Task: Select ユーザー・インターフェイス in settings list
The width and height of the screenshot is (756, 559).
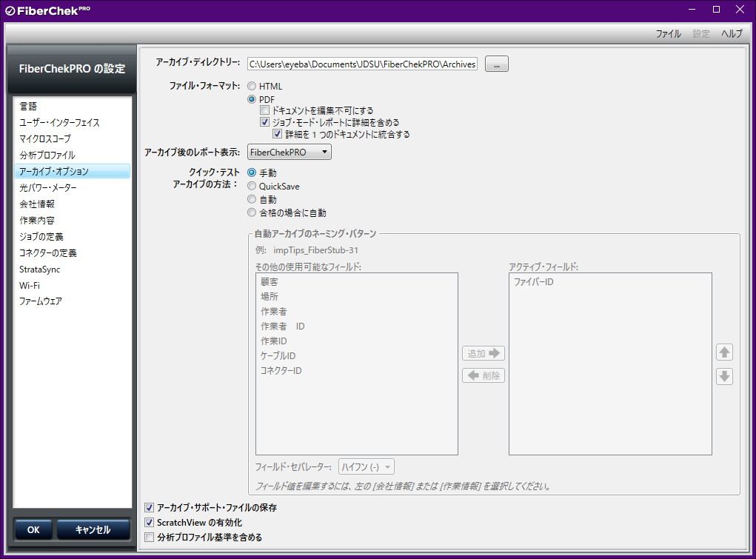Action: point(73,122)
